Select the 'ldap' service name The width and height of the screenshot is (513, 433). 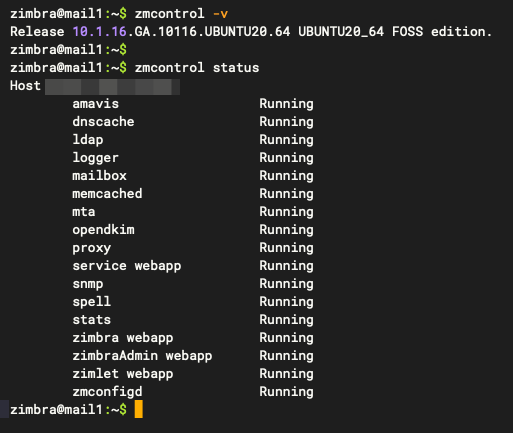coord(88,140)
